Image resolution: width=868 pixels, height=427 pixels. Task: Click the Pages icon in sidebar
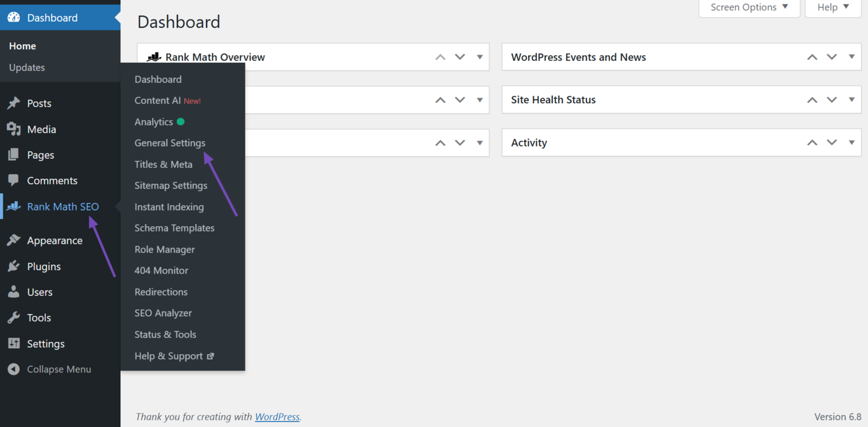click(14, 155)
